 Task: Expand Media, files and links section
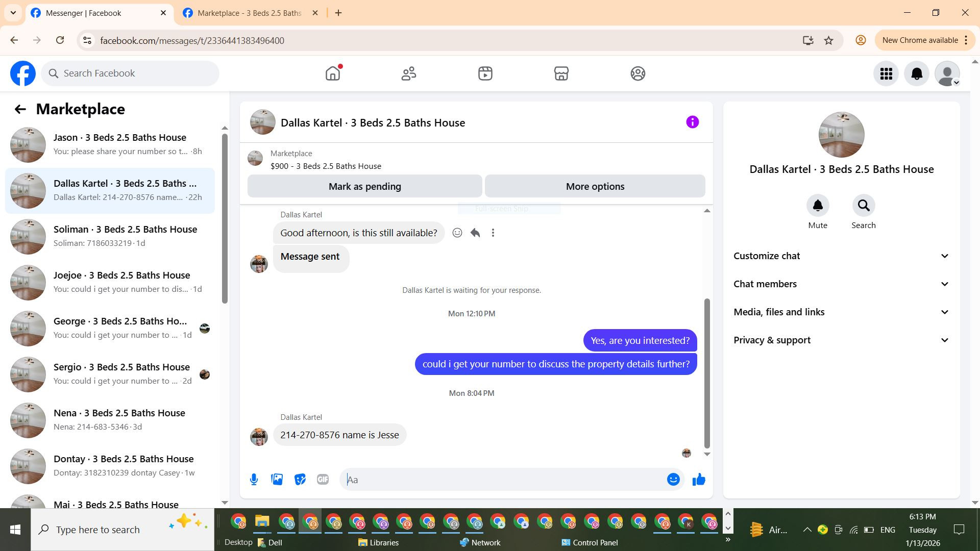point(841,312)
